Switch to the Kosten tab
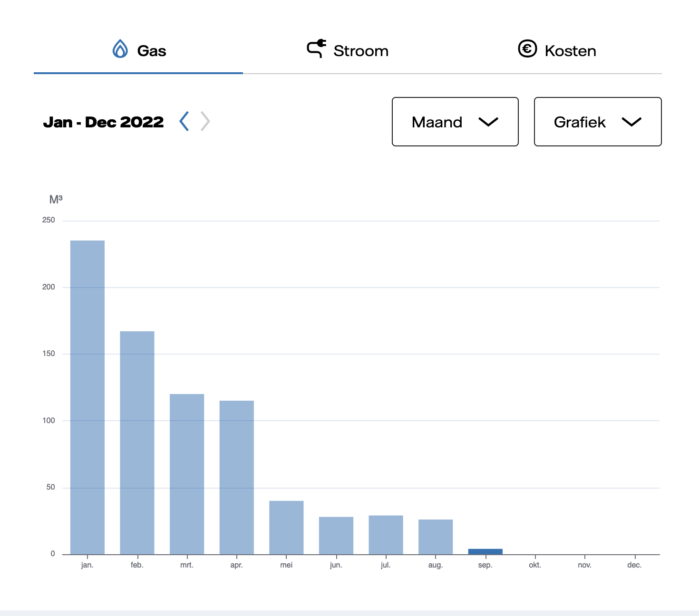The image size is (699, 616). click(557, 50)
